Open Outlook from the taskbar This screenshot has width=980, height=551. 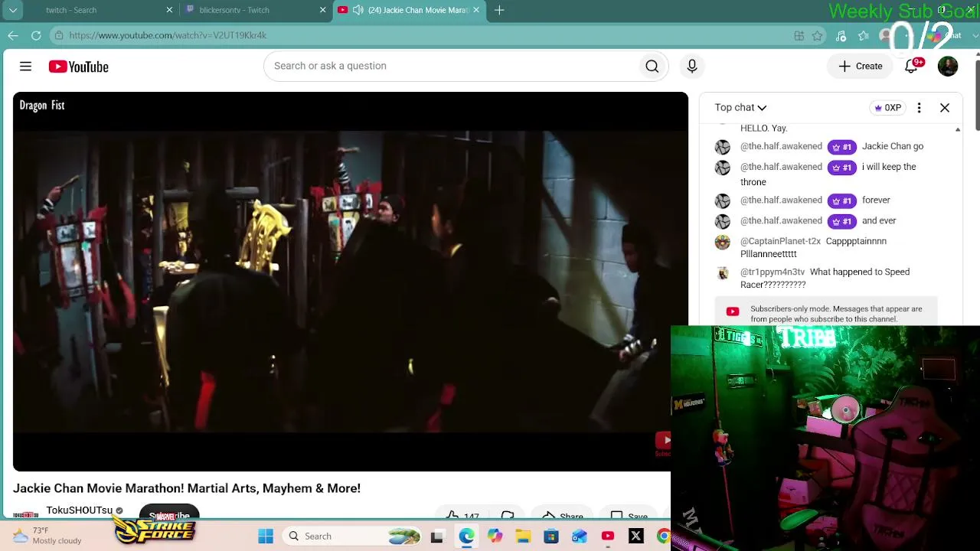click(x=580, y=536)
